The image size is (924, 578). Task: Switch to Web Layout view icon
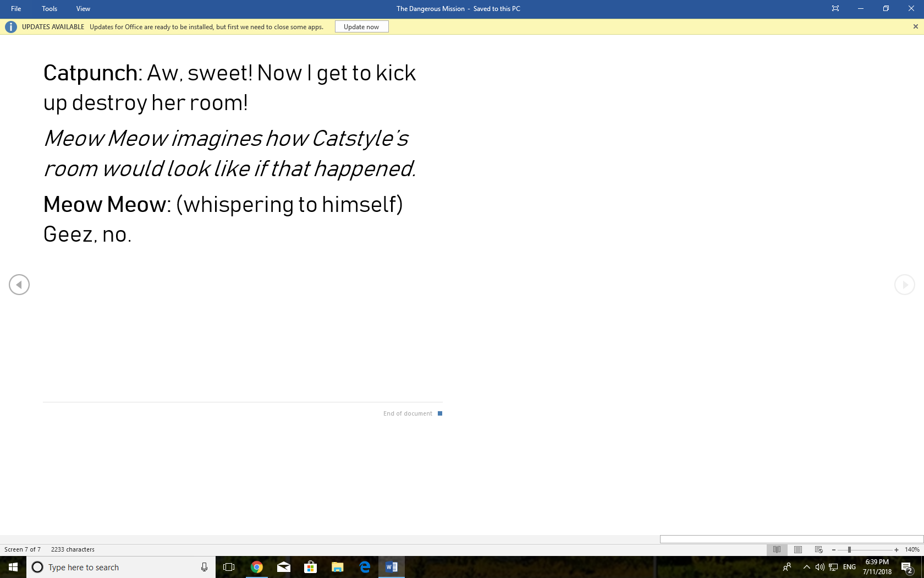(x=819, y=549)
